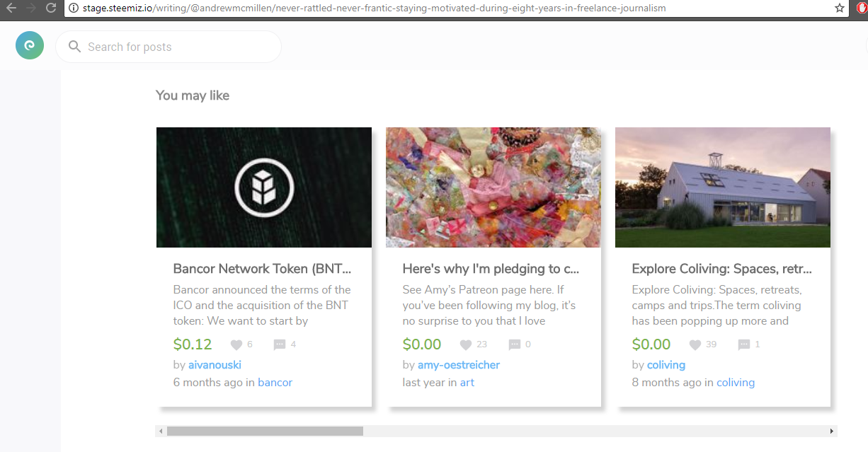868x452 pixels.
Task: Click the horizontal scrollbar right arrow
Action: (831, 431)
